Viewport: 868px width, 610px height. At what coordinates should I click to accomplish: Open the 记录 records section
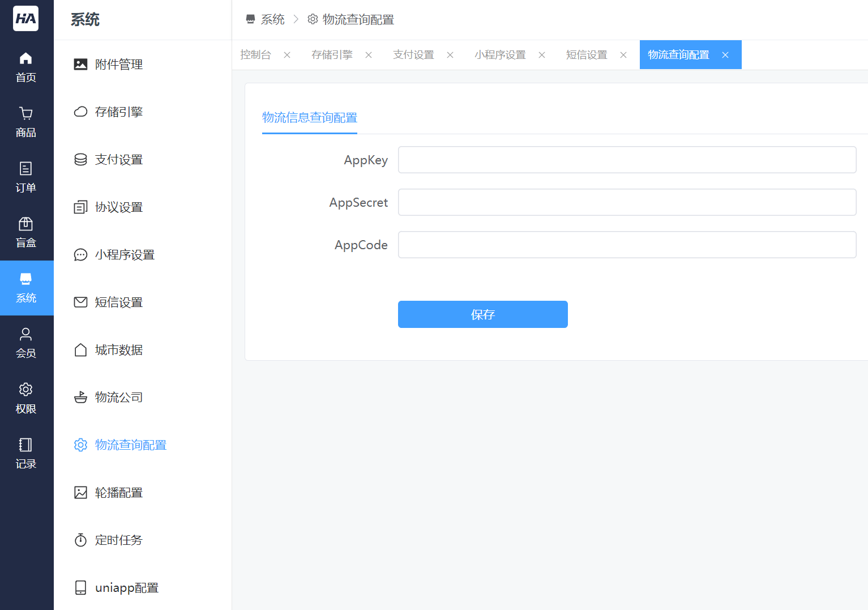25,453
